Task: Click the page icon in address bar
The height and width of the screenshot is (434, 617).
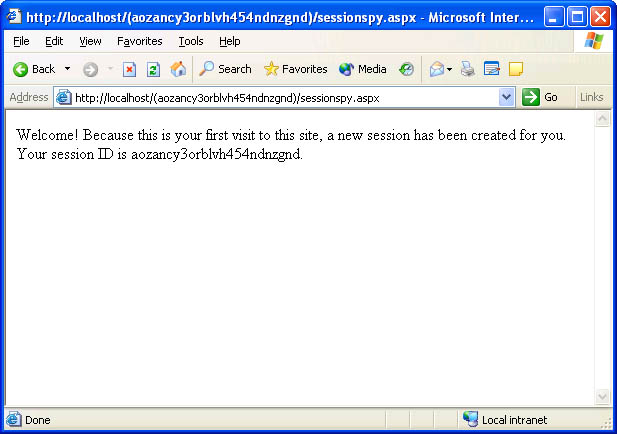Action: pyautogui.click(x=63, y=97)
